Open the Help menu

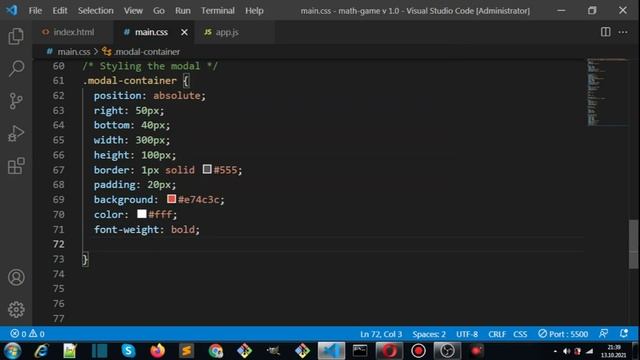coord(254,11)
